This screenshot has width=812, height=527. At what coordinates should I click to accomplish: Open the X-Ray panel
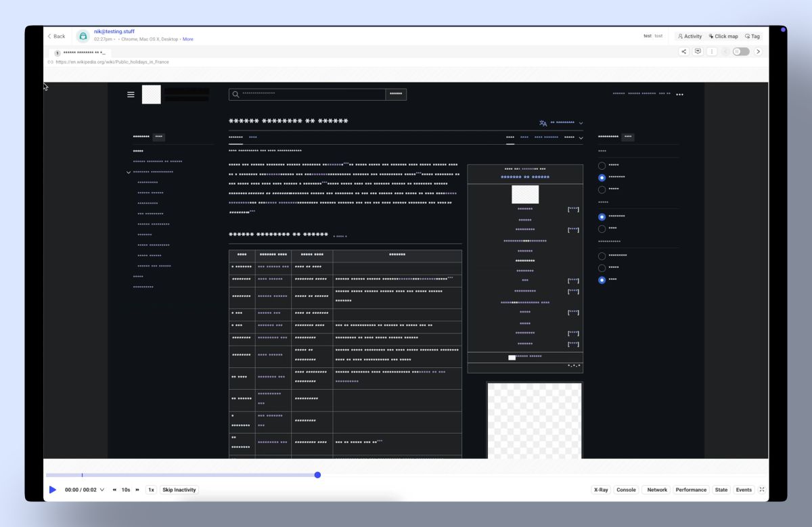601,490
